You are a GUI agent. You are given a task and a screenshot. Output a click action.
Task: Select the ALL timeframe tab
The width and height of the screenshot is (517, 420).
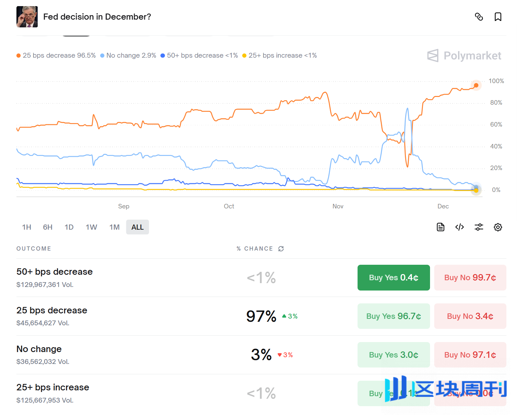[137, 227]
